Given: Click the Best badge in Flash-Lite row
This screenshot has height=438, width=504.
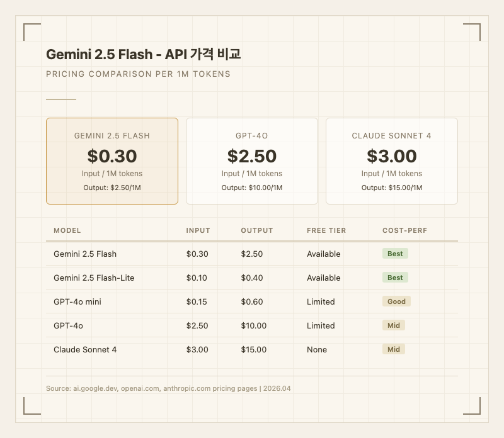Looking at the screenshot, I should (x=395, y=278).
